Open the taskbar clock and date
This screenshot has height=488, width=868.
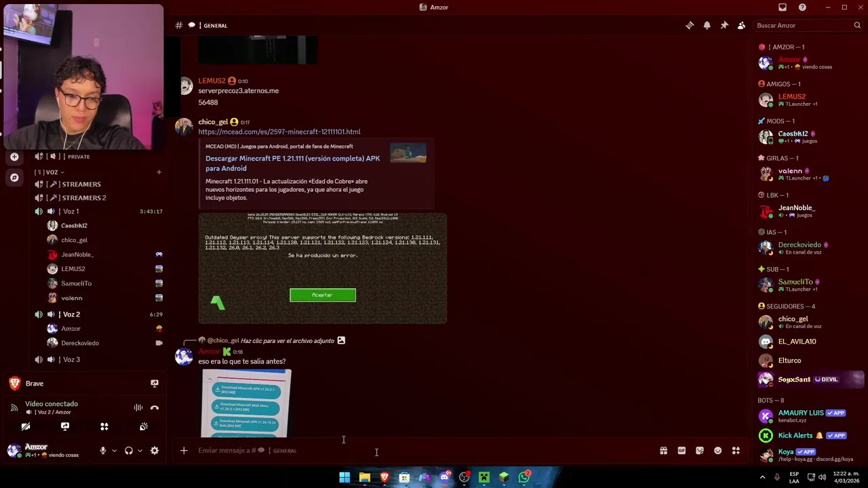[x=846, y=477]
